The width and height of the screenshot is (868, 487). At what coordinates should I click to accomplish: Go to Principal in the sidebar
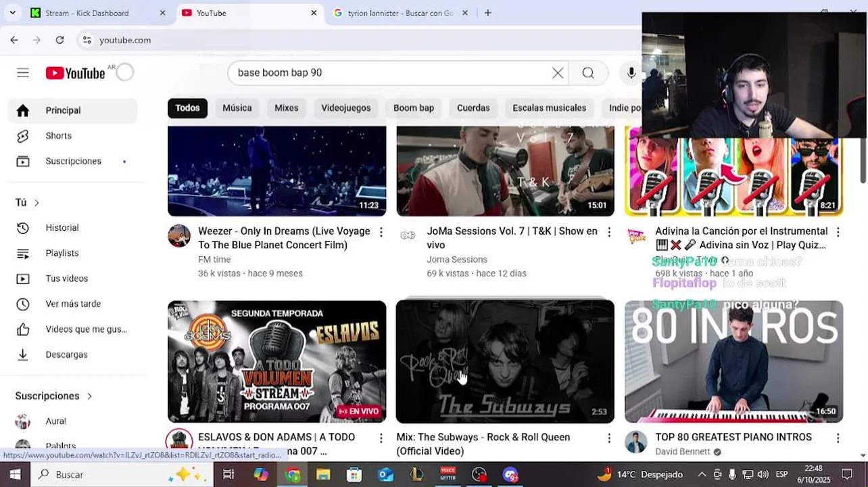click(72, 110)
